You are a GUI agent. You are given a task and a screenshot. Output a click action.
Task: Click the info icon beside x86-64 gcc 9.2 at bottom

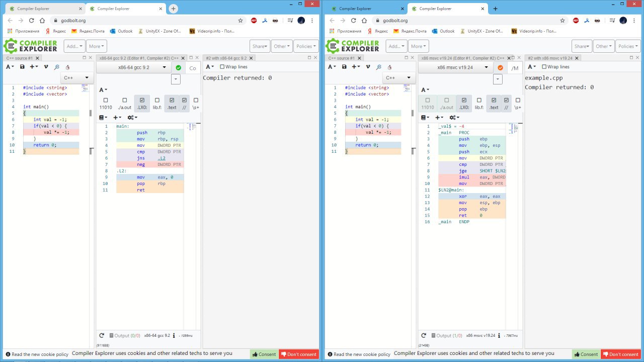[x=174, y=335]
